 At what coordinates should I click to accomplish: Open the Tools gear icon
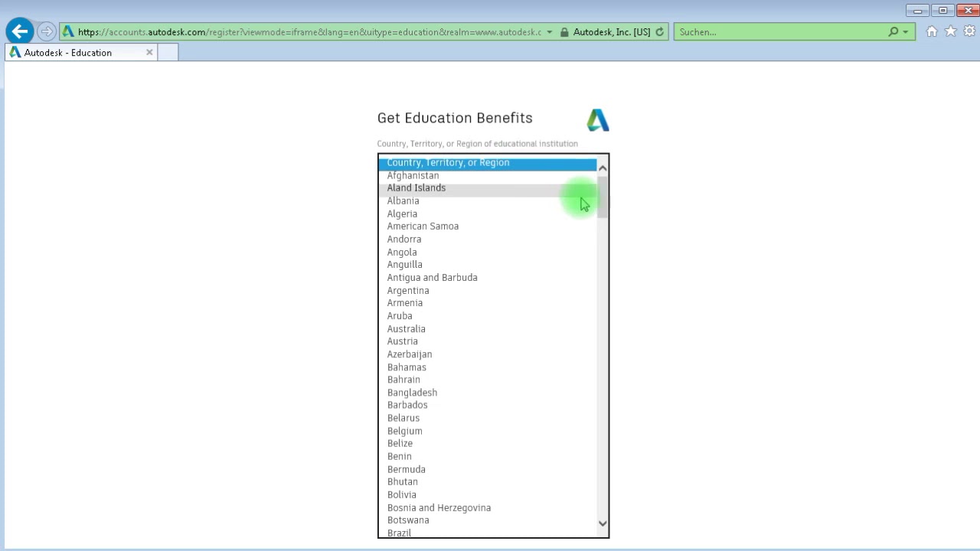tap(969, 31)
